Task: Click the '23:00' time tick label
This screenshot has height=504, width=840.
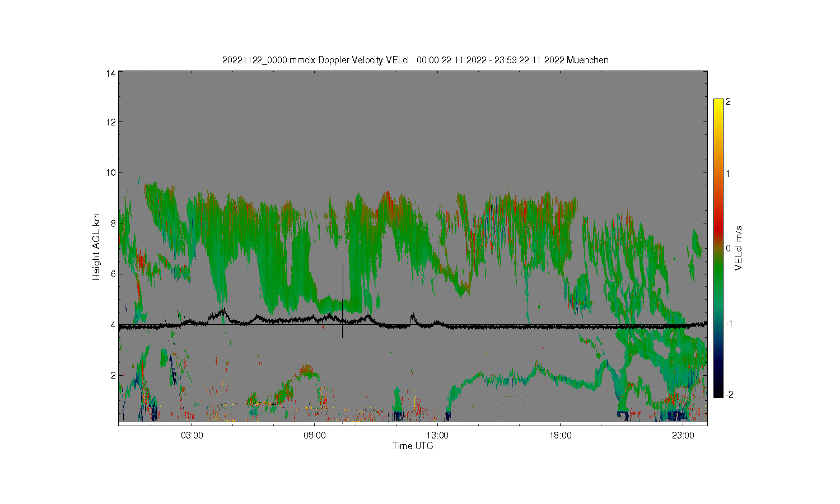Action: 683,435
